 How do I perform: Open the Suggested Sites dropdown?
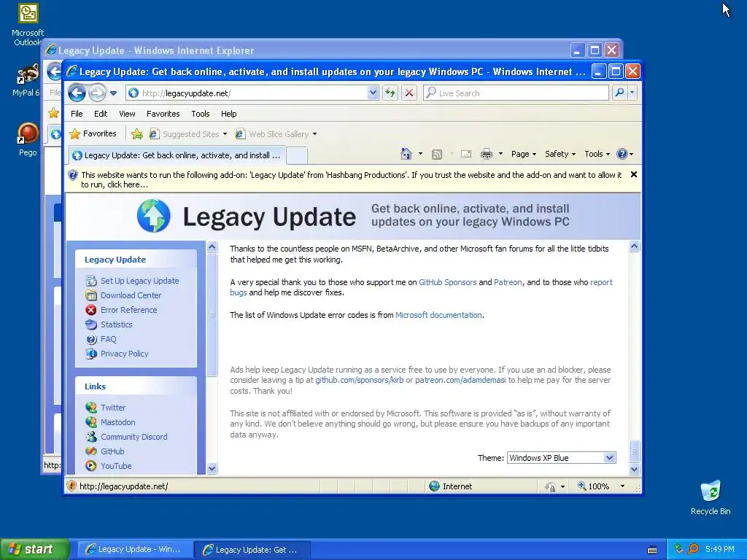pyautogui.click(x=187, y=134)
